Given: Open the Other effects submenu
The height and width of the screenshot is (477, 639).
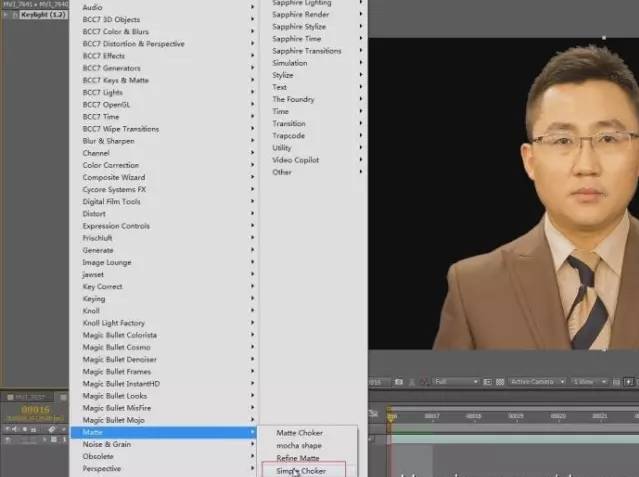Looking at the screenshot, I should pyautogui.click(x=314, y=172).
